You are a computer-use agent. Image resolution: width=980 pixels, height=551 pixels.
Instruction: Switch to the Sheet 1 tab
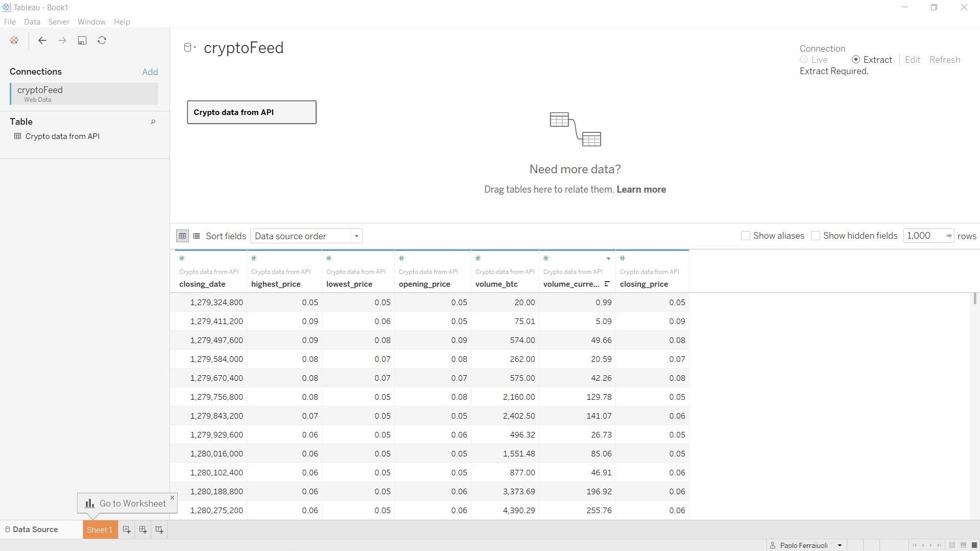[x=100, y=530]
